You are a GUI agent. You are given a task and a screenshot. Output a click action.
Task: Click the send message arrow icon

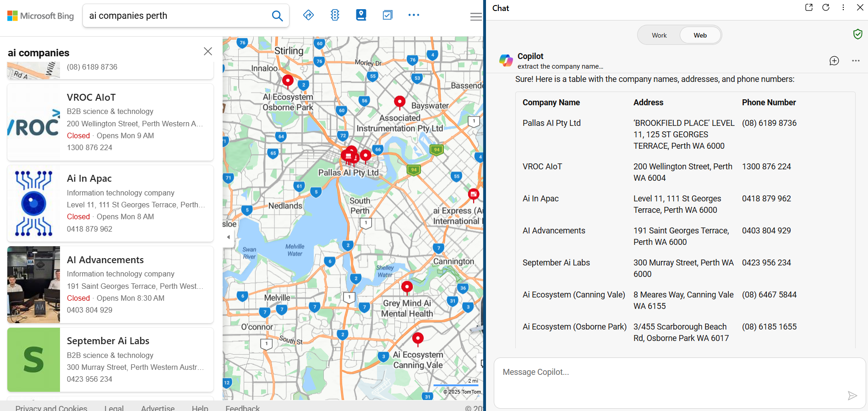tap(852, 395)
